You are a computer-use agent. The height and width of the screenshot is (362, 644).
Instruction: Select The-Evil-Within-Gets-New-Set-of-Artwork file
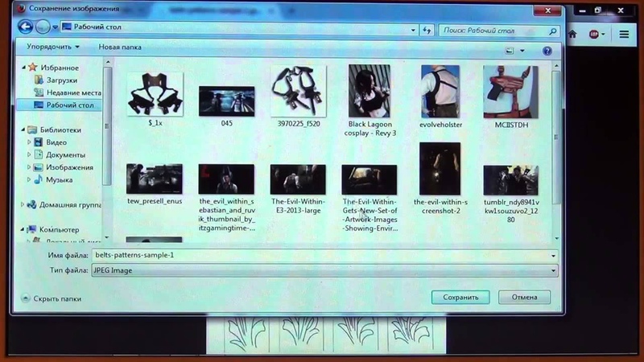pos(369,179)
